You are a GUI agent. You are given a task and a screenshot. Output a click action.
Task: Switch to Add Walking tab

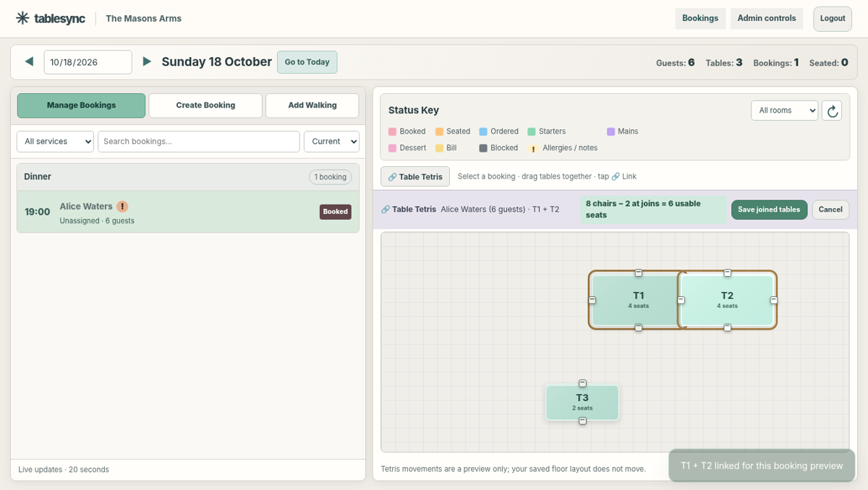pos(312,106)
